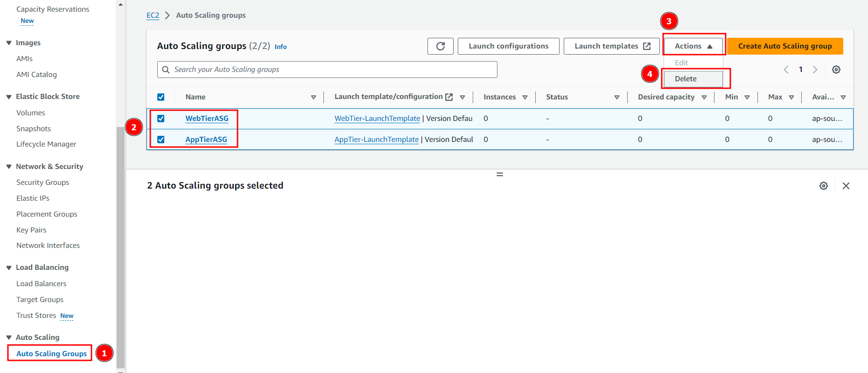Open table preferences gear icon near pagination
Viewport: 868px width, 373px height.
[x=836, y=70]
